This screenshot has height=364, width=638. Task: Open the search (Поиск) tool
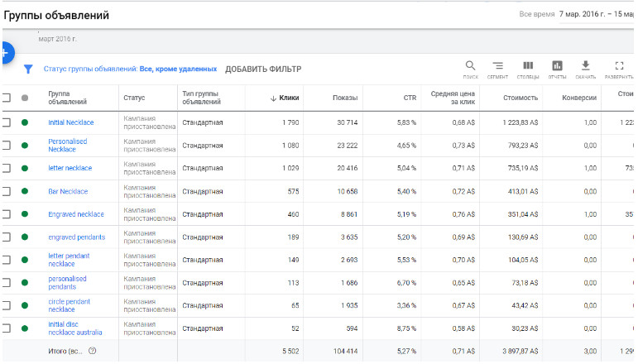click(470, 69)
